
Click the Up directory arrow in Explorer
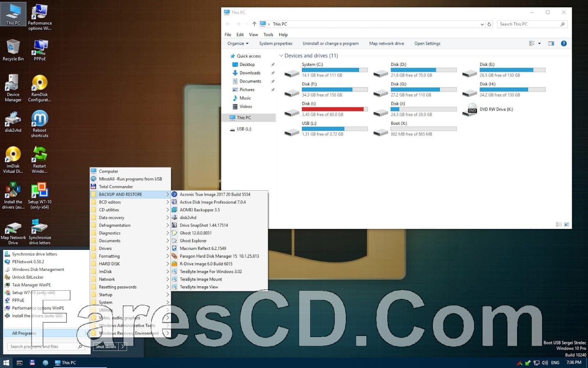254,24
